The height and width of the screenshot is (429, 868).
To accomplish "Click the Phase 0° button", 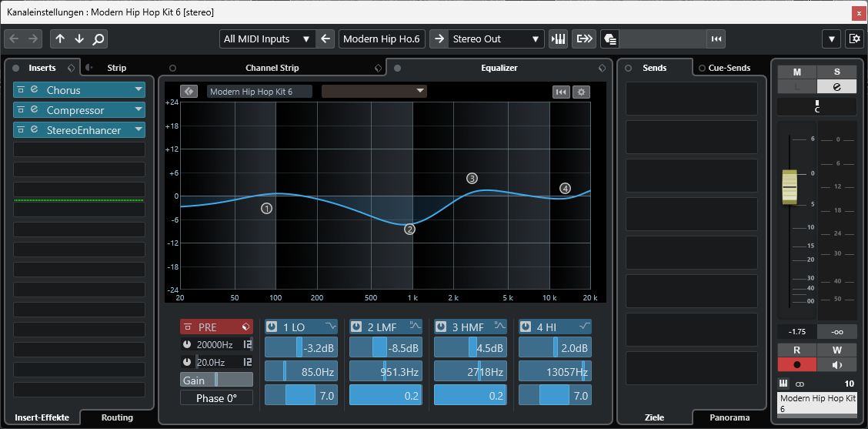I will (x=216, y=398).
